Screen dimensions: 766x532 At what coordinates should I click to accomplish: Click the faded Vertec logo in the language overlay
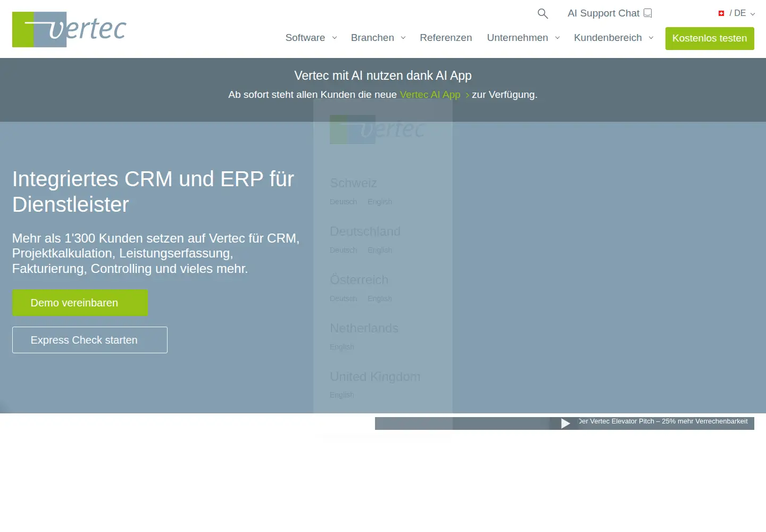(x=377, y=129)
